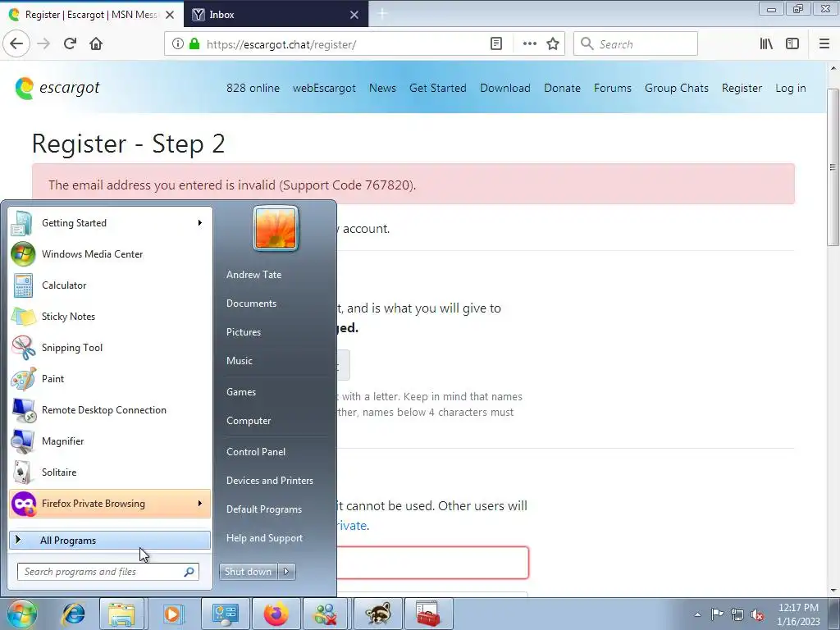Open page actions three-dot menu
Viewport: 840px width, 630px height.
(529, 44)
